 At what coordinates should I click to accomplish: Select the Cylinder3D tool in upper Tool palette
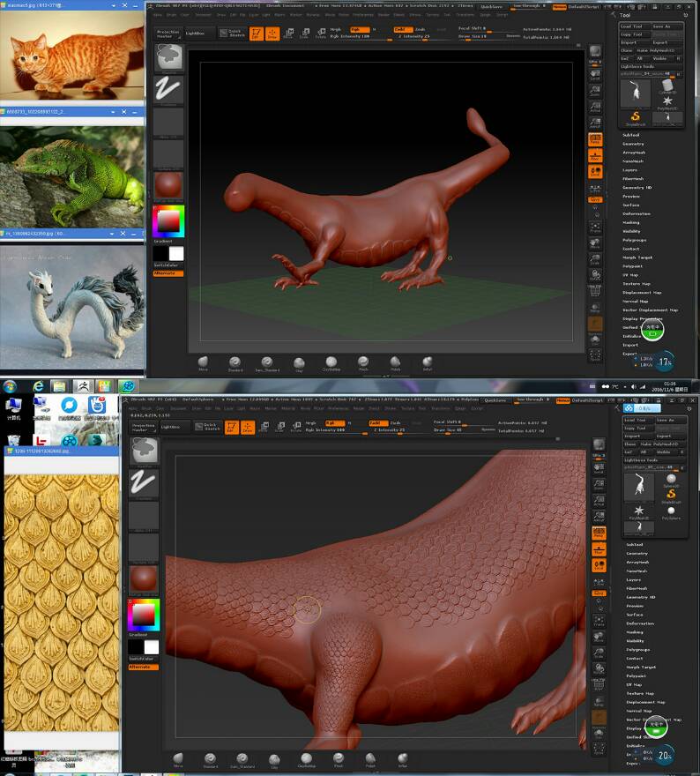click(666, 86)
